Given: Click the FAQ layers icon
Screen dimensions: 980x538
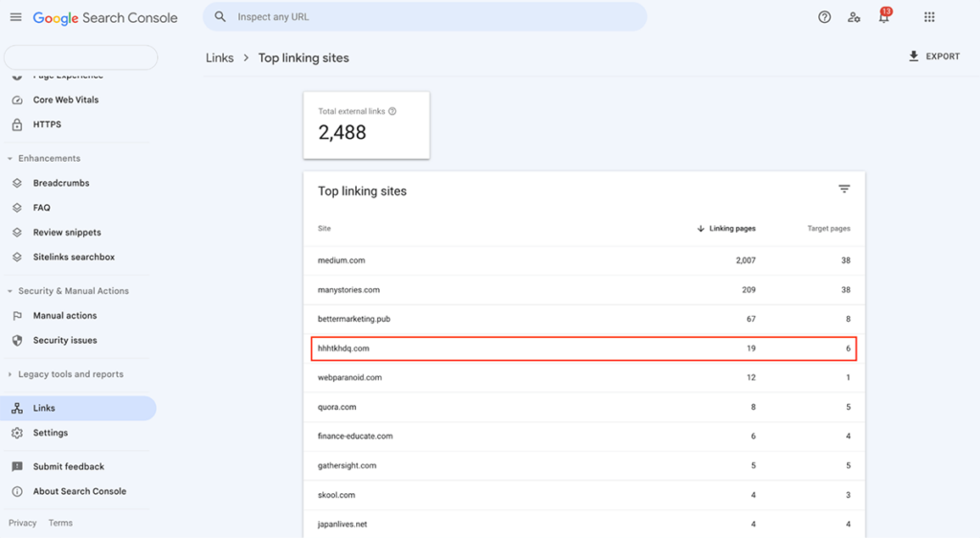Looking at the screenshot, I should 17,208.
